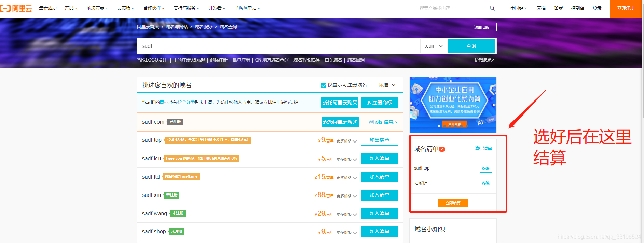
Task: Expand 更多价格 for sadf.top
Action: 346,141
